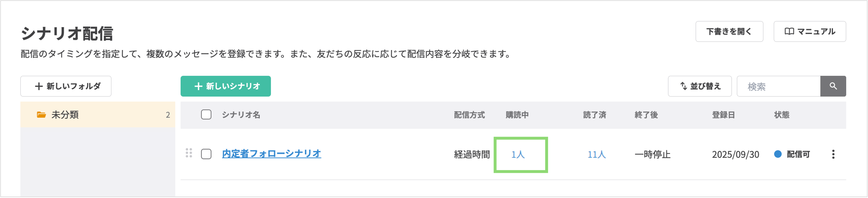
Task: Click the sort arrows icon on 並び替え
Action: (683, 86)
